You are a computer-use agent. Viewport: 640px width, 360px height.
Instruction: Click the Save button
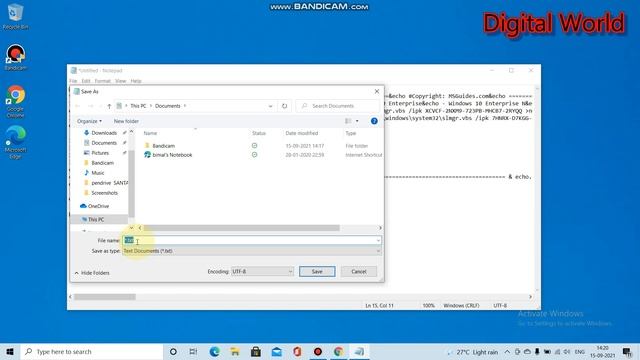point(317,271)
